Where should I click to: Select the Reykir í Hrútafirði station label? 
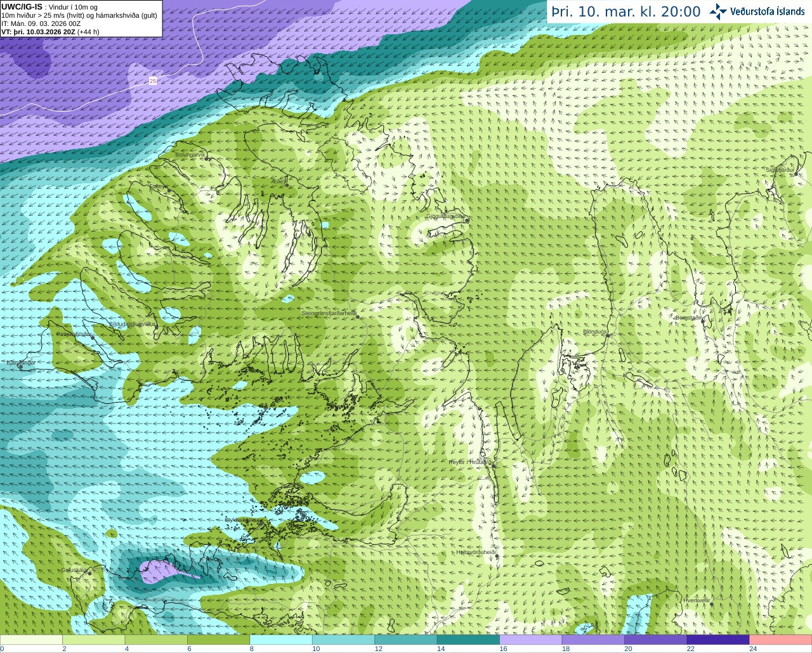[x=471, y=462]
